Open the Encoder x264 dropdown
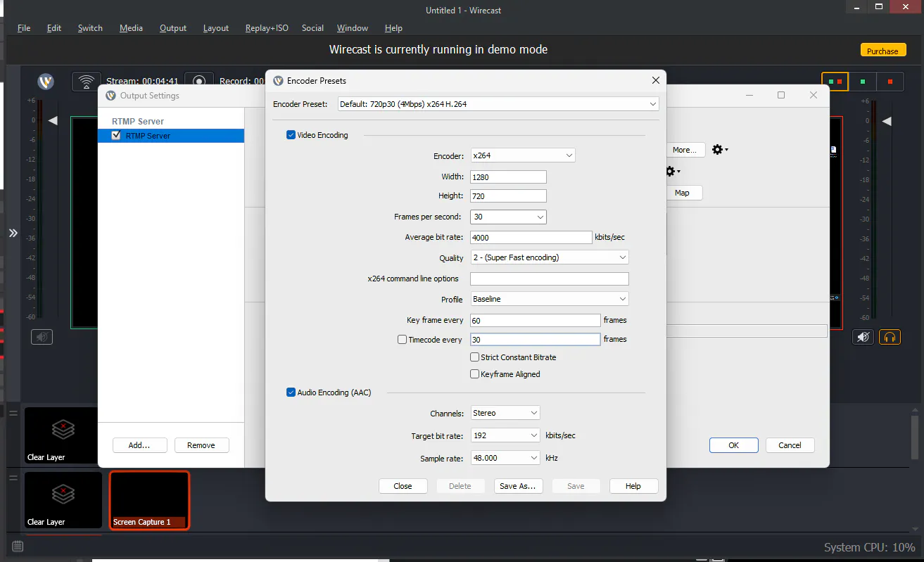 click(x=523, y=155)
